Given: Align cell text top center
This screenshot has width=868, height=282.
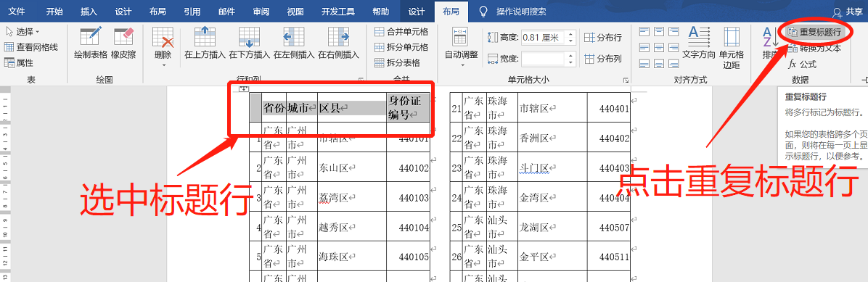Looking at the screenshot, I should [x=659, y=31].
